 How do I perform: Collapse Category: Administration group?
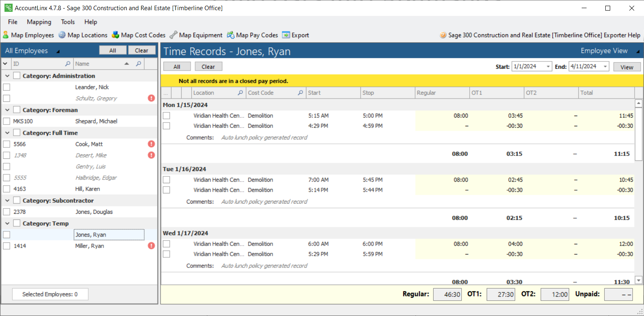(x=7, y=76)
